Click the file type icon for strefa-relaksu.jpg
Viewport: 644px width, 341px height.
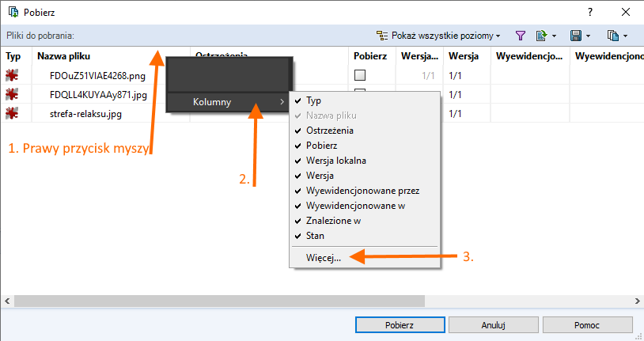point(12,114)
